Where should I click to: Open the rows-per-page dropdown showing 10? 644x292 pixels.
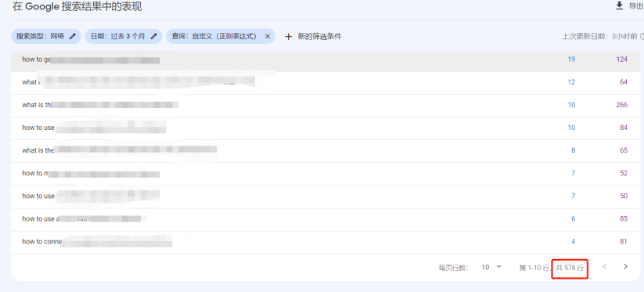tap(491, 268)
